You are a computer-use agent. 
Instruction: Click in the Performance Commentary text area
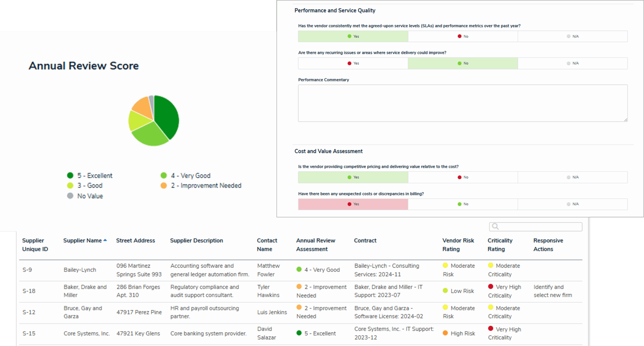[462, 103]
